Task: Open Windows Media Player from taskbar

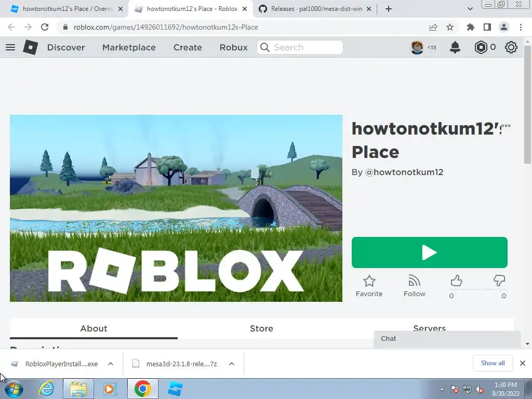Action: [x=110, y=389]
